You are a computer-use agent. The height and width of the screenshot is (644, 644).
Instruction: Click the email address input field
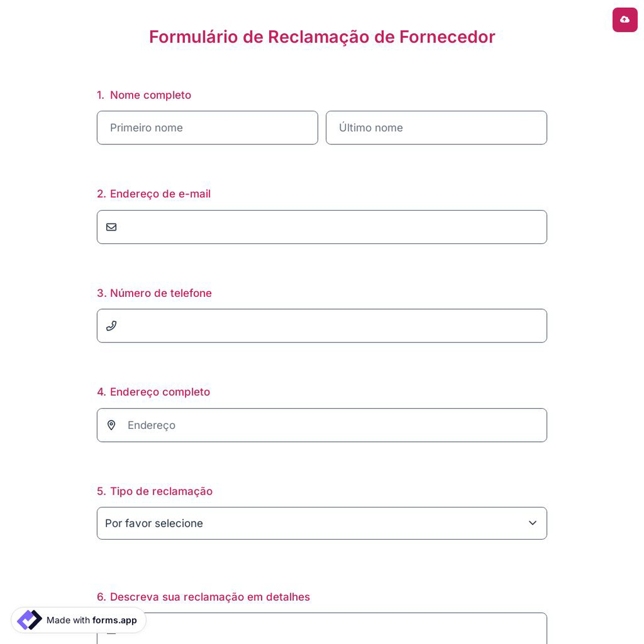coord(322,227)
